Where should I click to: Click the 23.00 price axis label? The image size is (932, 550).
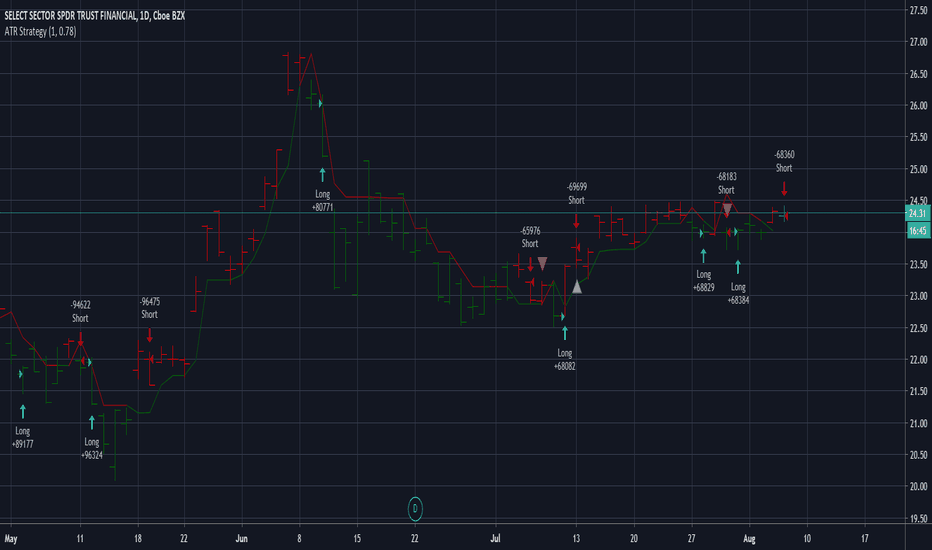[x=918, y=296]
